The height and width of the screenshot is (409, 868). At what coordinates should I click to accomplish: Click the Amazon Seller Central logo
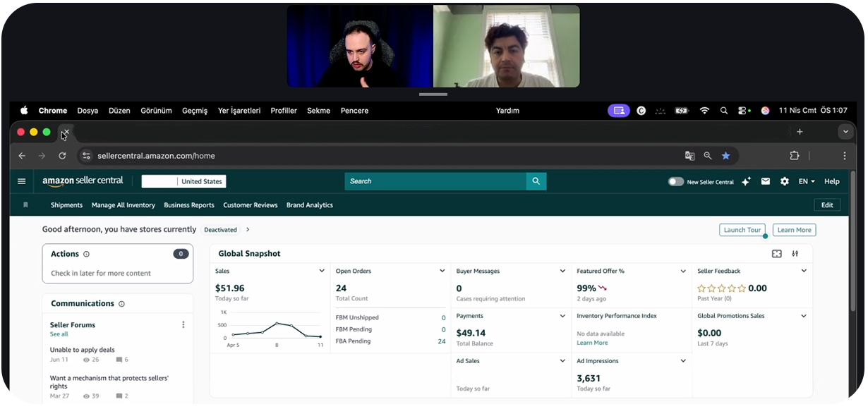[83, 181]
